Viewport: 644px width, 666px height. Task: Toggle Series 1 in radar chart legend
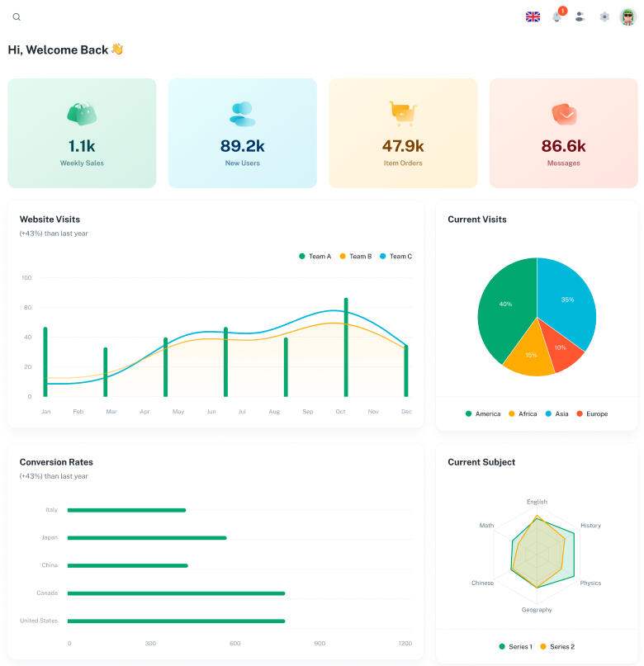click(515, 646)
